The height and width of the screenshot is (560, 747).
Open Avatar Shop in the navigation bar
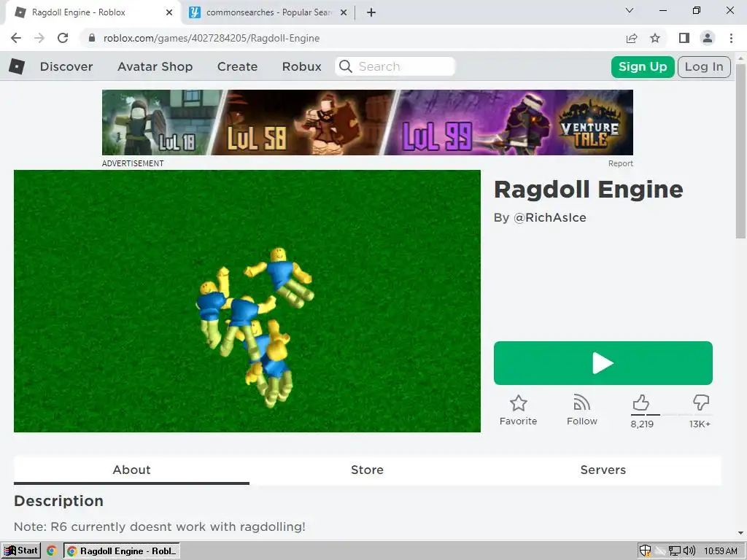tap(155, 66)
